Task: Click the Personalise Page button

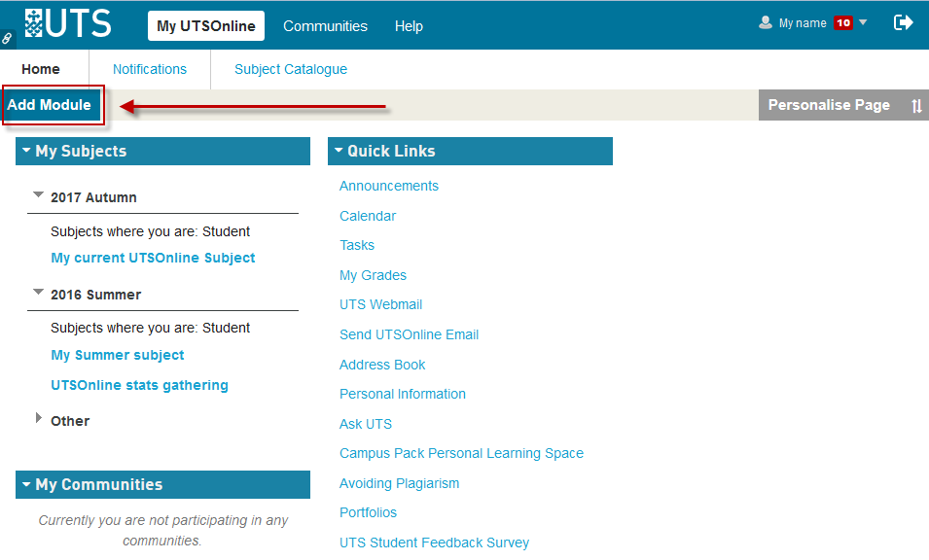Action: pyautogui.click(x=829, y=105)
